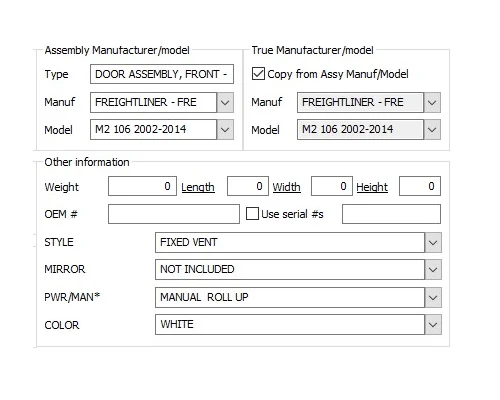The height and width of the screenshot is (400, 500).
Task: Open the True Model dropdown arrow
Action: 432,129
